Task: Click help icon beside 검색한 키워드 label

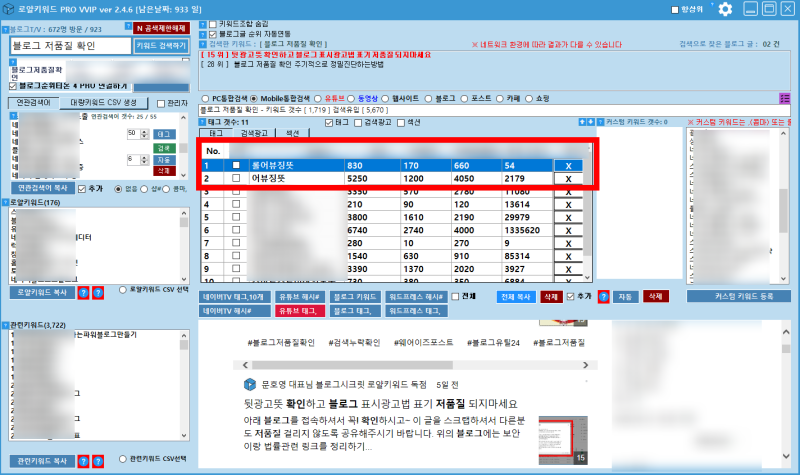Action: coord(203,44)
